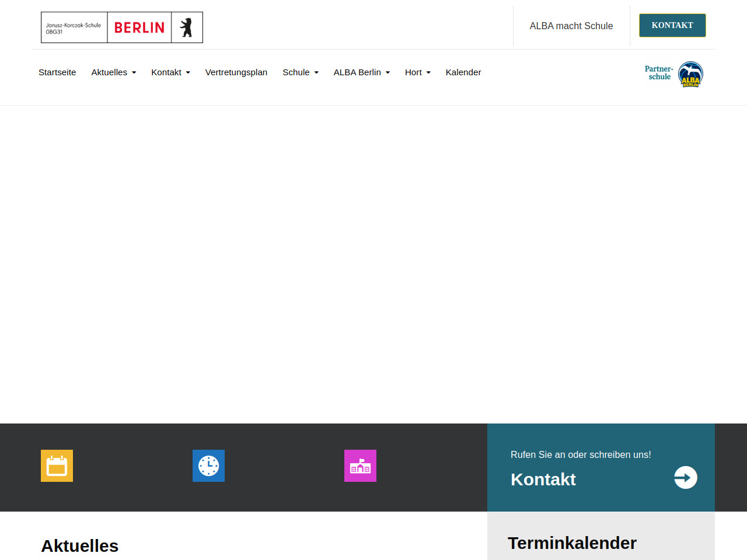Follow the ALBA macht Schule link

pos(571,26)
